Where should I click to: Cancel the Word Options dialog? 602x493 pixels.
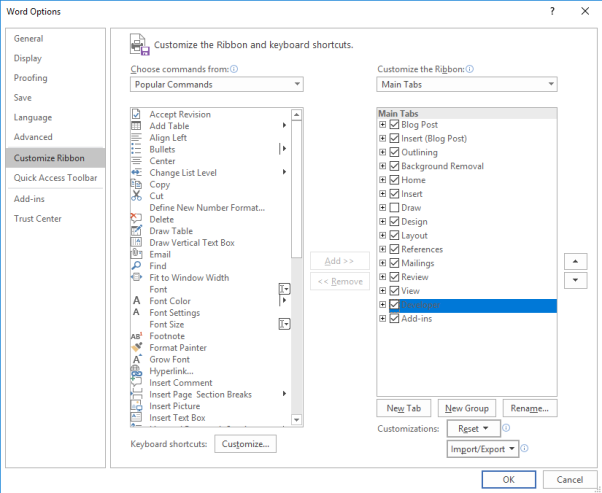point(570,480)
